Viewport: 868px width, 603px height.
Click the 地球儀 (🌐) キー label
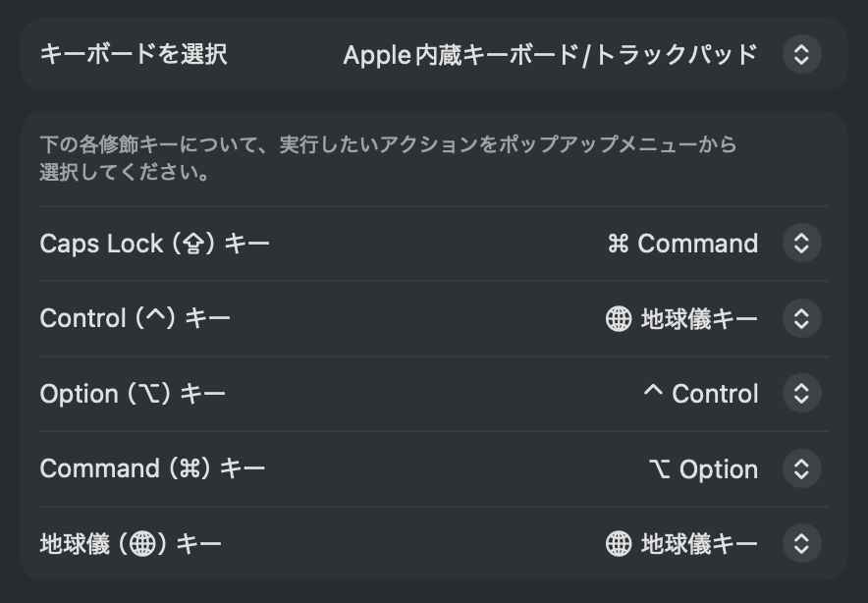[131, 543]
